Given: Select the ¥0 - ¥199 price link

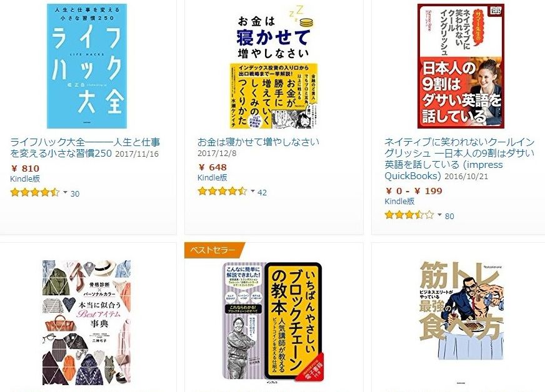Looking at the screenshot, I should coord(414,191).
